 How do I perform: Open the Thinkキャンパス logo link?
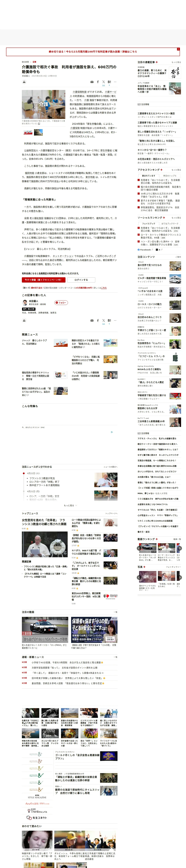point(37,811)
